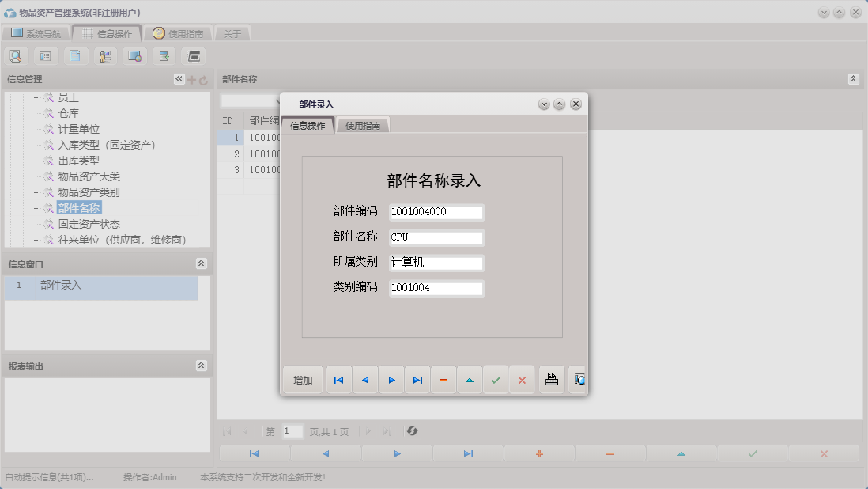Confirm the record with the green checkmark
The width and height of the screenshot is (868, 489).
coord(496,380)
